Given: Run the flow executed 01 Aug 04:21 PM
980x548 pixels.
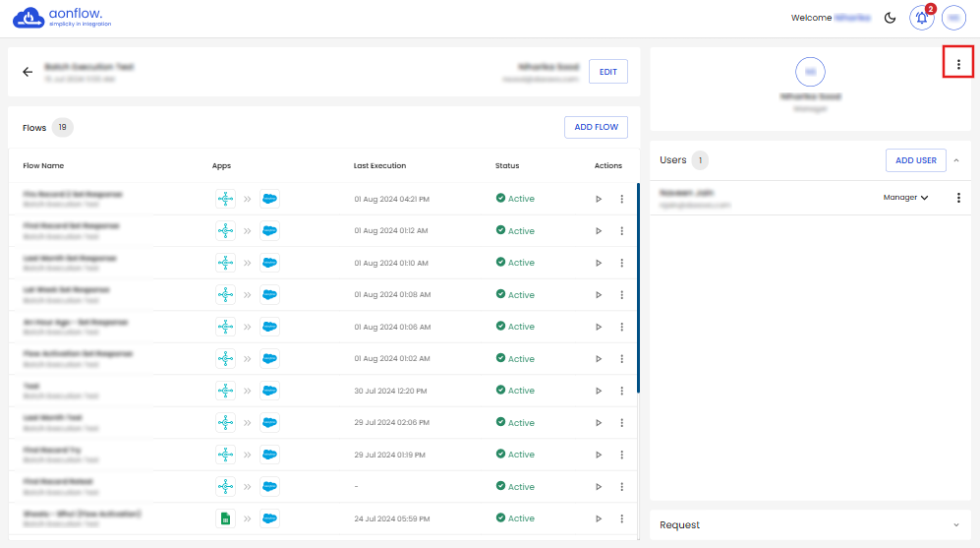Looking at the screenshot, I should 599,199.
